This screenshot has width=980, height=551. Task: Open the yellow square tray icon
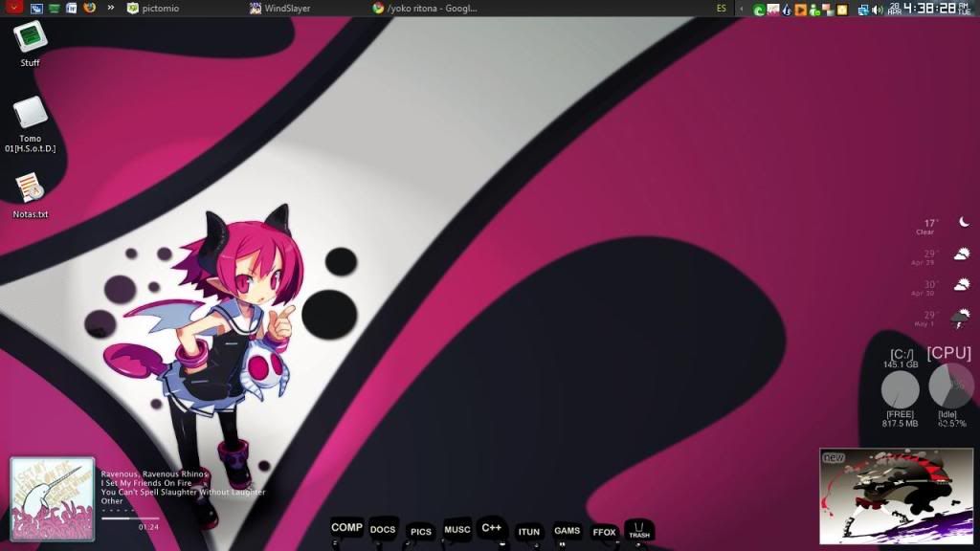pos(842,10)
